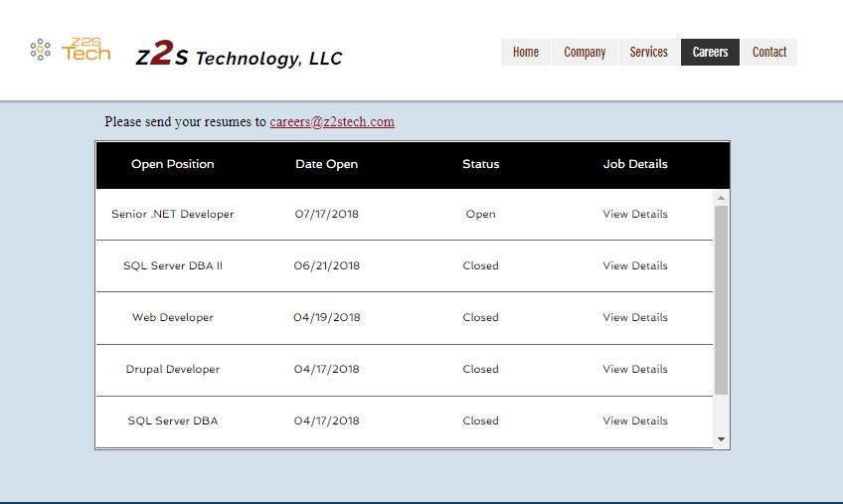Click the z2s Technology, LLC banner logo
Viewport: 843px width, 504px height.
[239, 54]
